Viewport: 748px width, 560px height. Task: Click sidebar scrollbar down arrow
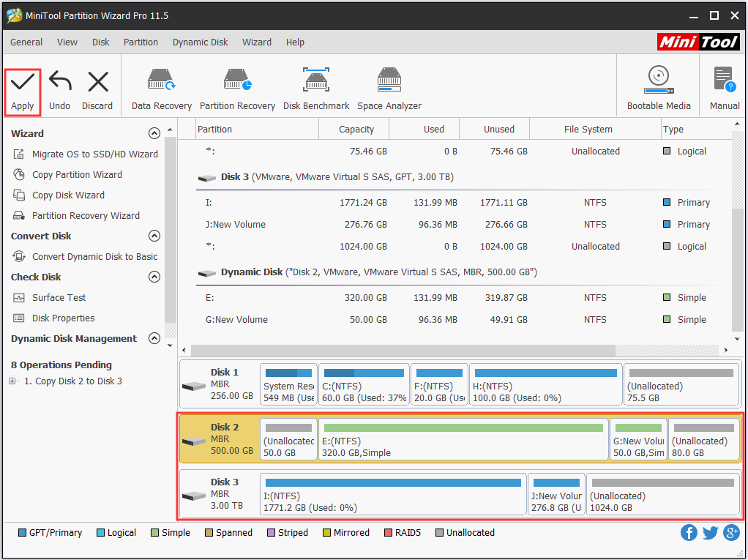171,346
